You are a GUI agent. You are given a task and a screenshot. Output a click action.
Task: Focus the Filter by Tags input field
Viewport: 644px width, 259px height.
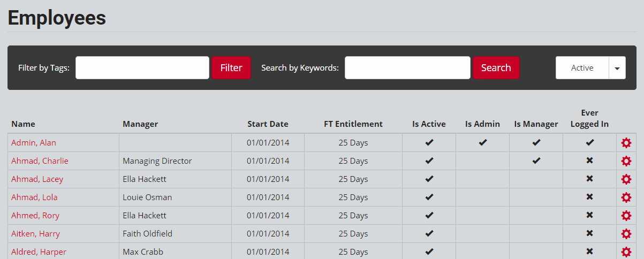[142, 68]
